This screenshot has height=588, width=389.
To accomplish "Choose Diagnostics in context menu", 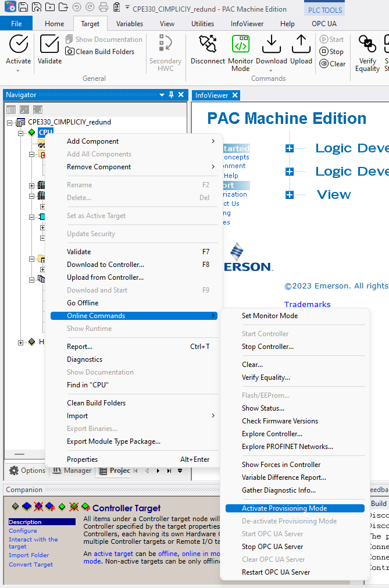I will 134,359.
